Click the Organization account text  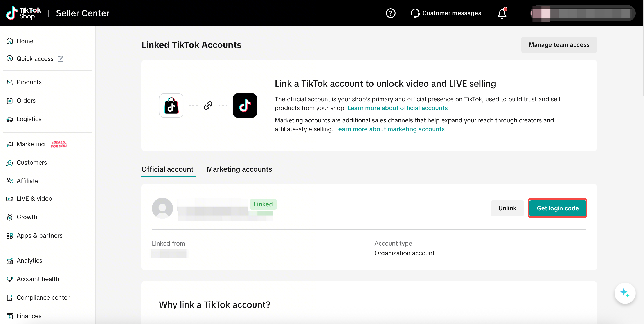pyautogui.click(x=404, y=253)
